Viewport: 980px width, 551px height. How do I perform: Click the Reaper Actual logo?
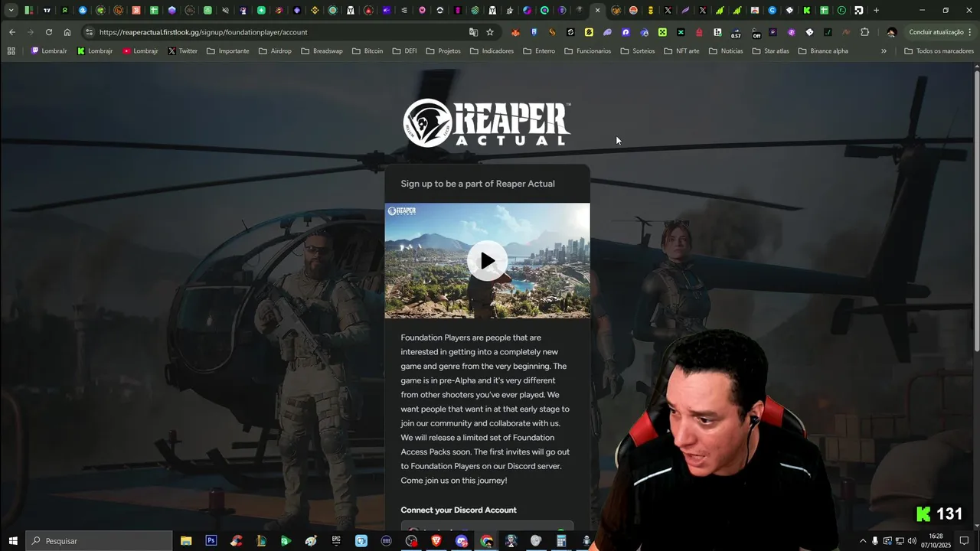(487, 122)
